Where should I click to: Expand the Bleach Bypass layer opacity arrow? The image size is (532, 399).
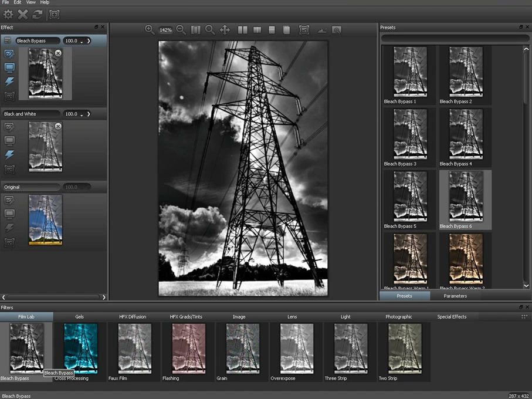(89, 41)
